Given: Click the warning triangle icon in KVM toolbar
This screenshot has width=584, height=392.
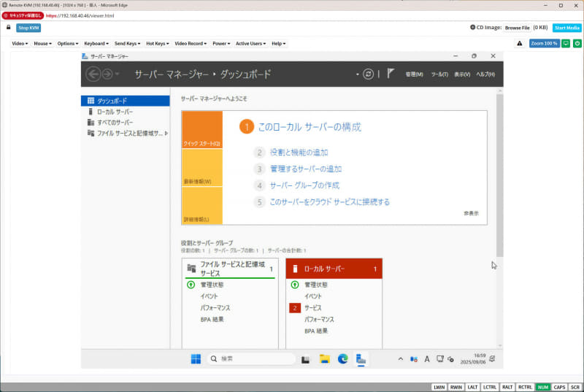Looking at the screenshot, I should coord(520,44).
